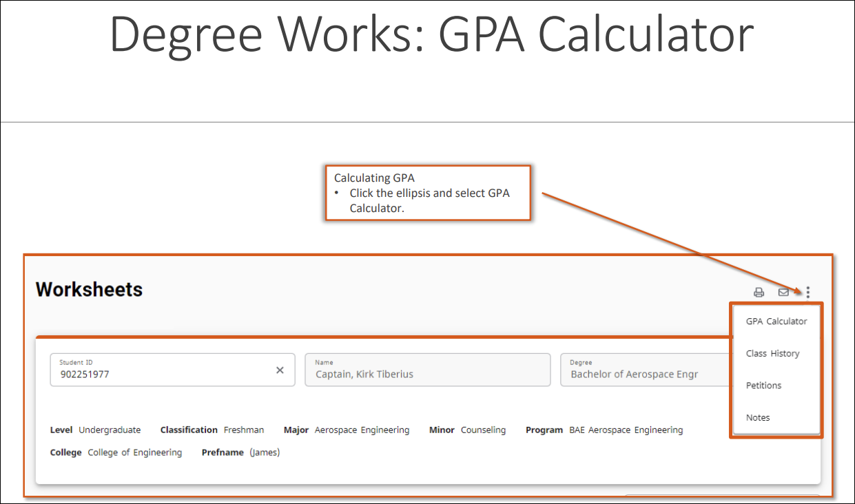Image resolution: width=855 pixels, height=504 pixels.
Task: Open the vertical ellipsis options menu
Action: [x=807, y=292]
